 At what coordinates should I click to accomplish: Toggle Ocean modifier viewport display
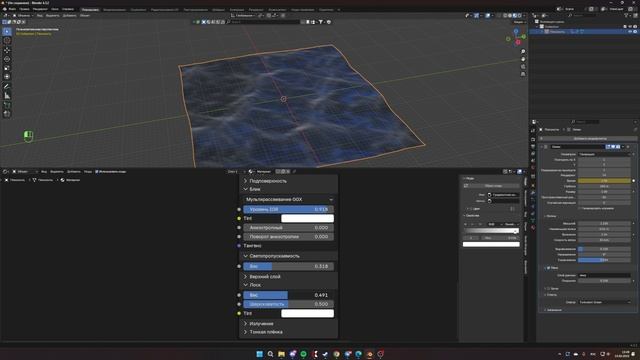[x=613, y=147]
